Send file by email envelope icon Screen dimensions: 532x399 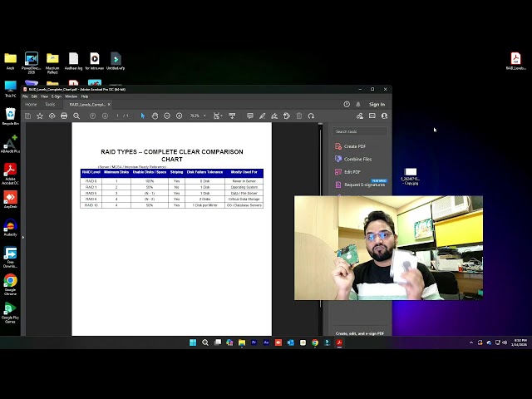(x=372, y=116)
